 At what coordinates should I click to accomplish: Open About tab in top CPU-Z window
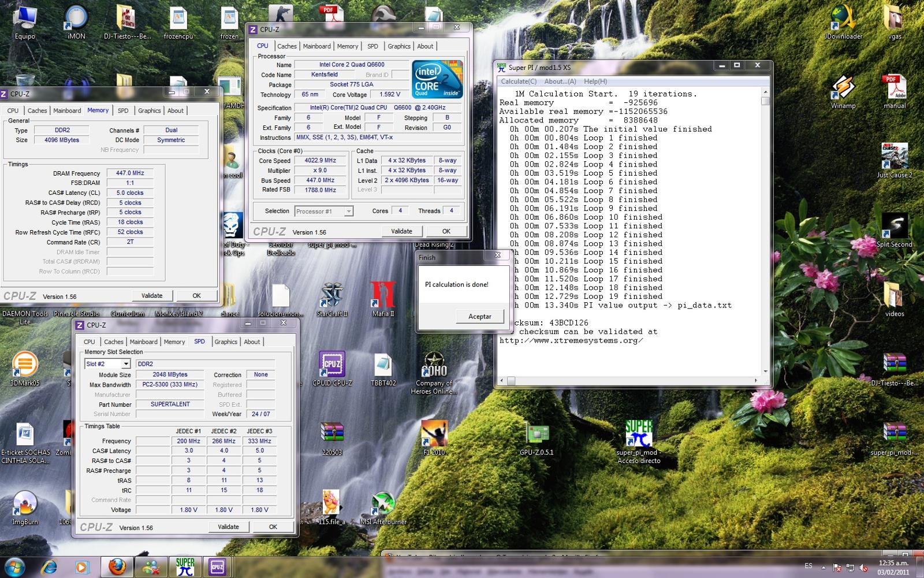(425, 46)
